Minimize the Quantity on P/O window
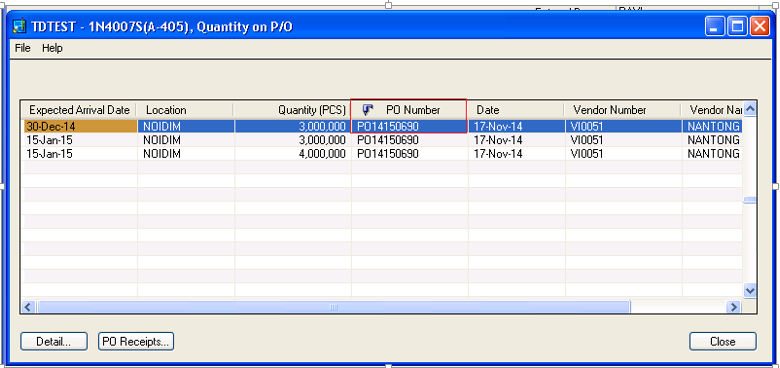 point(715,26)
